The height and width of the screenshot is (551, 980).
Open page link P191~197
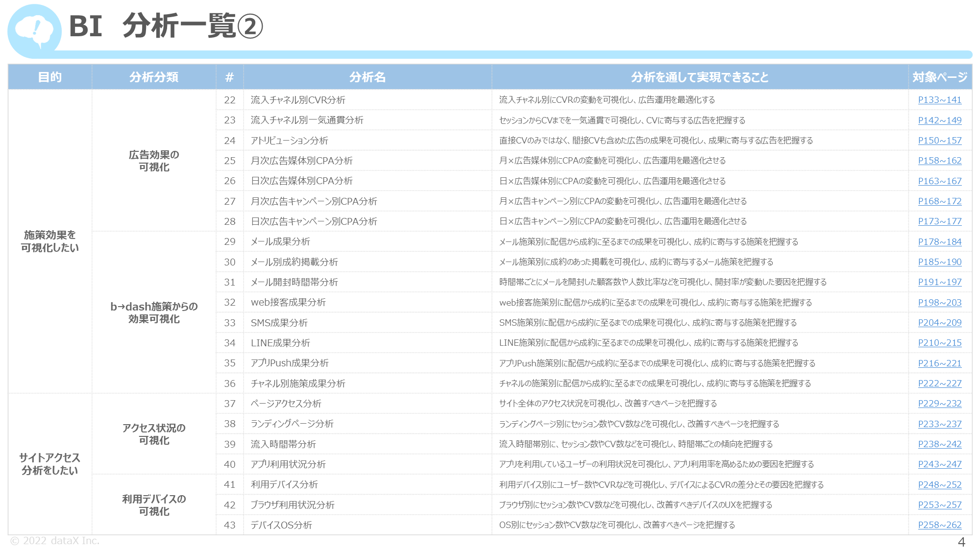click(x=940, y=282)
